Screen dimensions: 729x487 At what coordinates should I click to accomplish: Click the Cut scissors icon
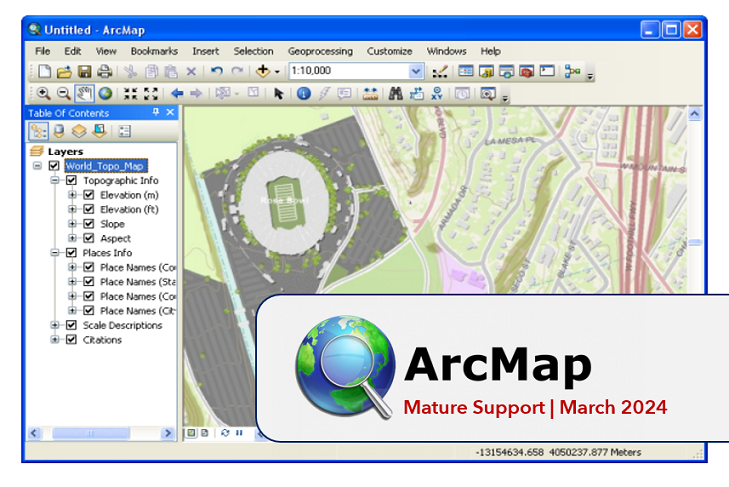[x=131, y=72]
